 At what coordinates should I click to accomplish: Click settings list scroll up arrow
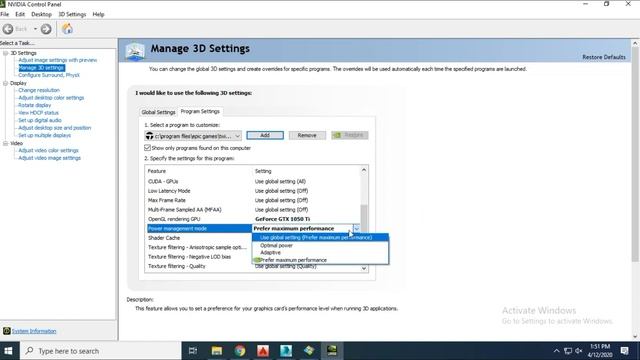click(364, 170)
